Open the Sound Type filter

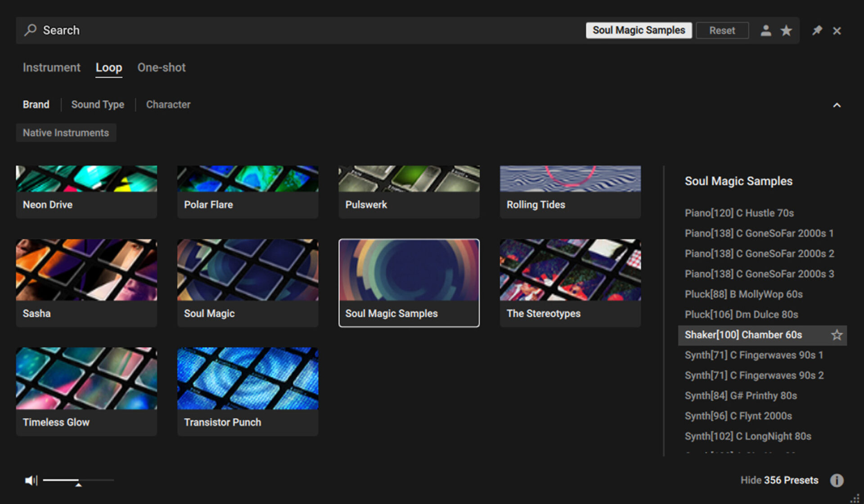tap(98, 104)
